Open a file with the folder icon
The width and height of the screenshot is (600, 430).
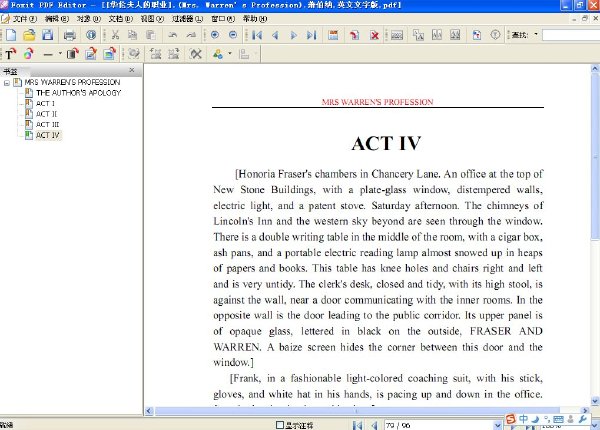[29, 35]
